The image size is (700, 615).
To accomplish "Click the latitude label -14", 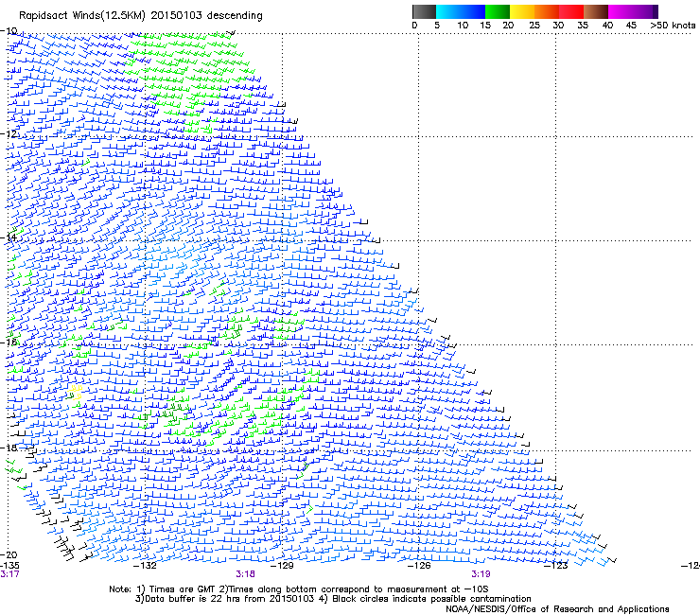I will (9, 237).
